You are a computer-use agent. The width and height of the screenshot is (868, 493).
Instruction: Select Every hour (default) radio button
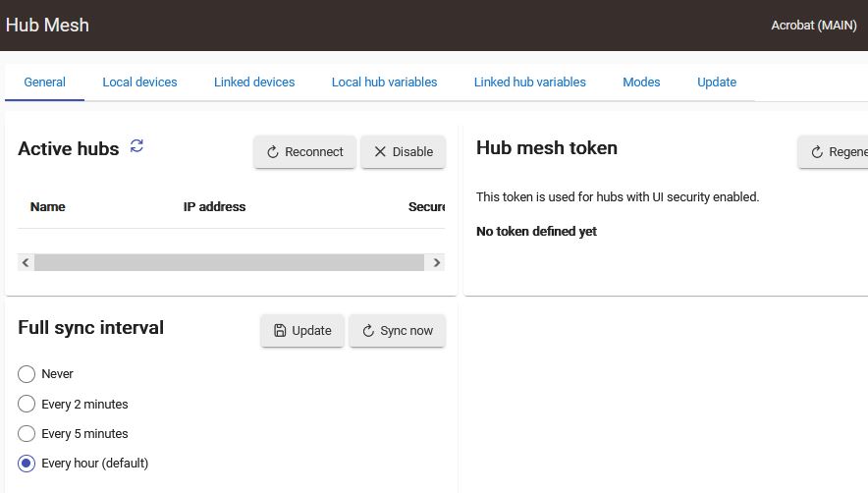pyautogui.click(x=27, y=463)
